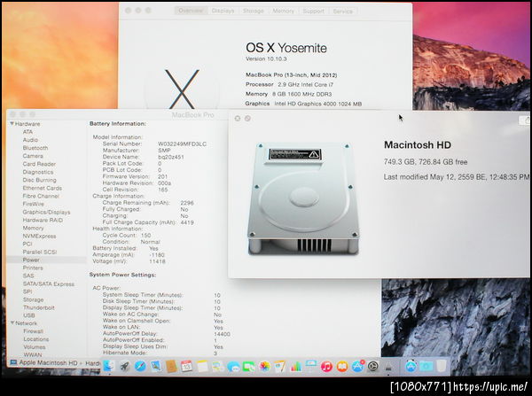
Task: Select Memory in the Hardware sidebar list
Action: [34, 229]
